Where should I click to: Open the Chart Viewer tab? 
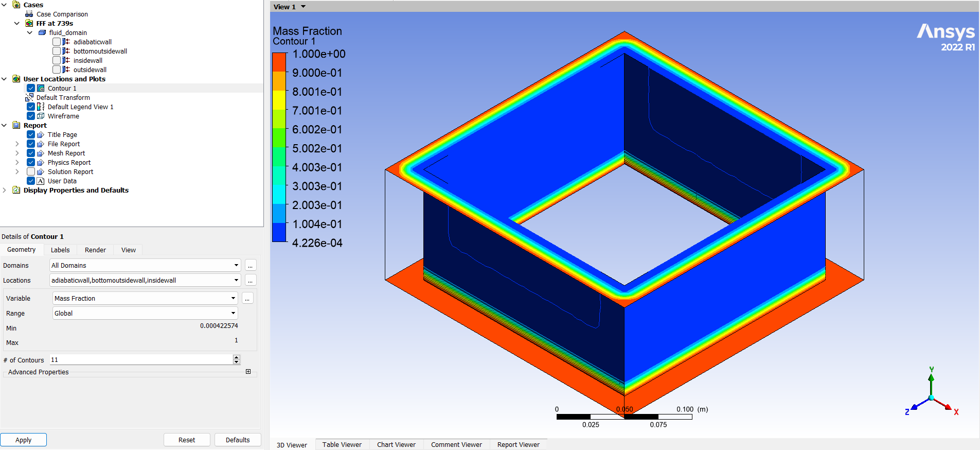click(x=396, y=445)
